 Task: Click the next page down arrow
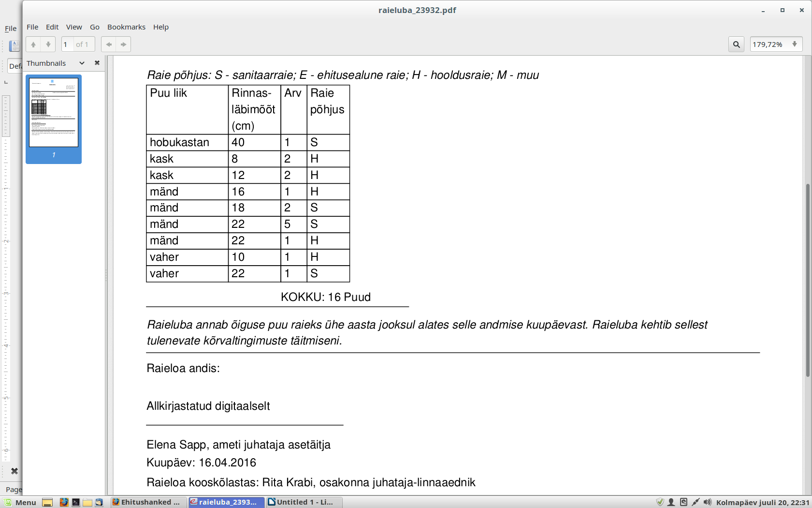click(x=48, y=45)
